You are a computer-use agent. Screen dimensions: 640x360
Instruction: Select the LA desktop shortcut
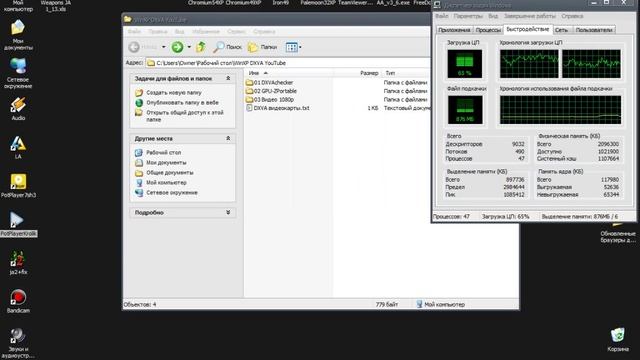[x=18, y=147]
